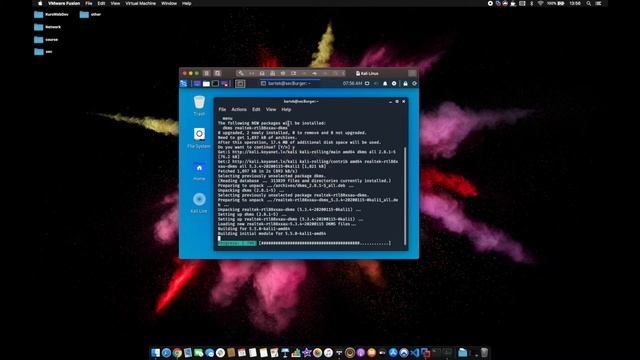Open App Store from the Dock
Image resolution: width=640 pixels, height=360 pixels.
[x=393, y=353]
